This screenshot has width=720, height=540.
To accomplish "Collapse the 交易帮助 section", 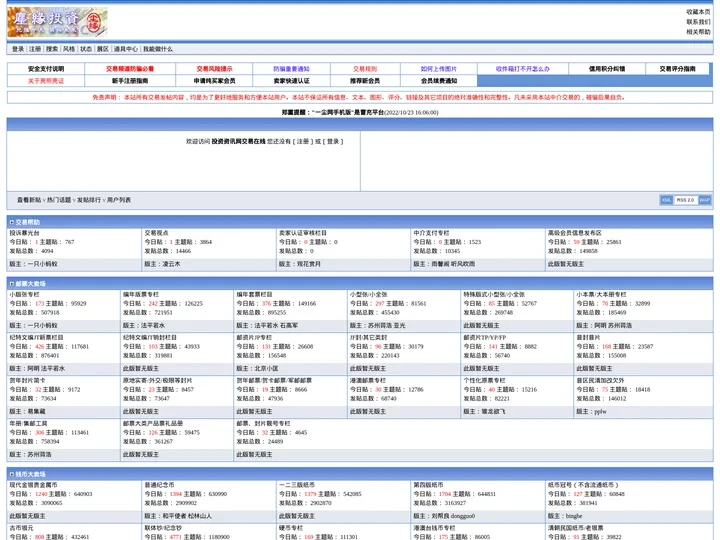I will click(12, 222).
